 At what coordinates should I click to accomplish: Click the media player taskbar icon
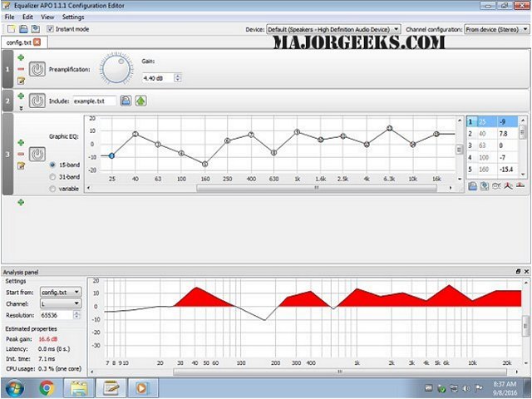(141, 388)
